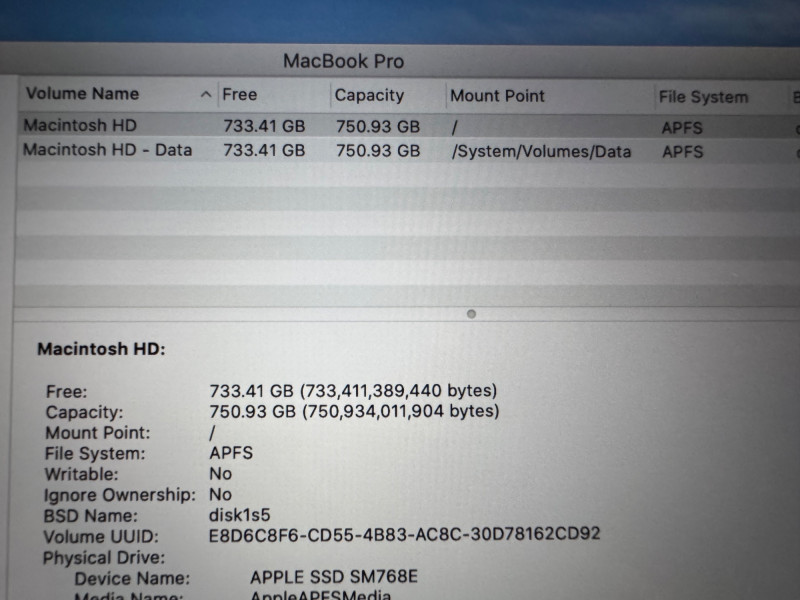
Task: Click the MacBook Pro window title
Action: tap(343, 61)
